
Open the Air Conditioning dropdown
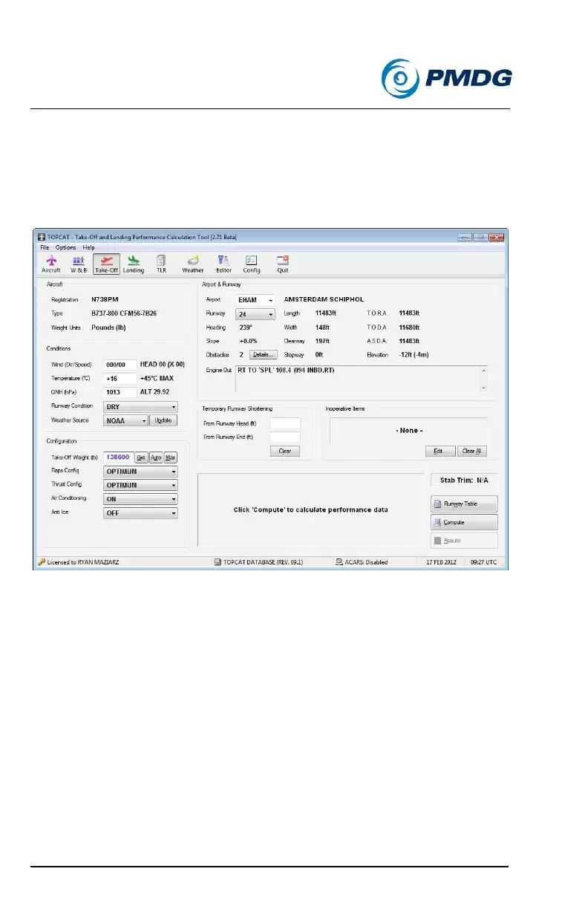140,499
